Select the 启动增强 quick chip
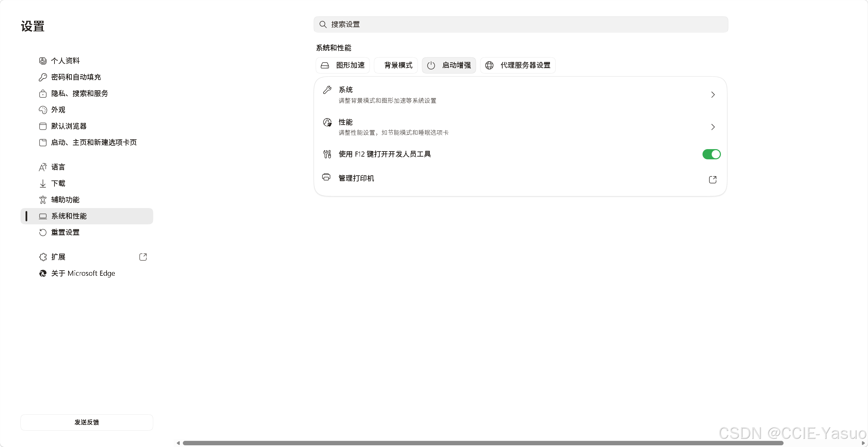The image size is (868, 447). 449,65
